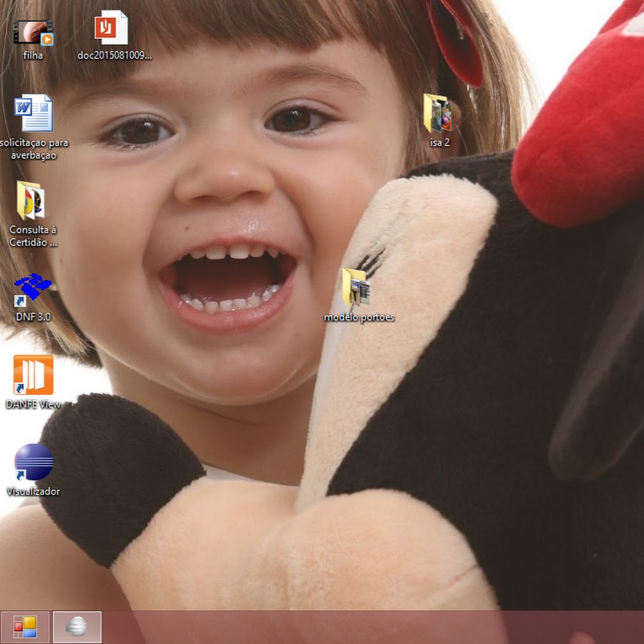Open the doc2015081009 document icon

(x=111, y=27)
